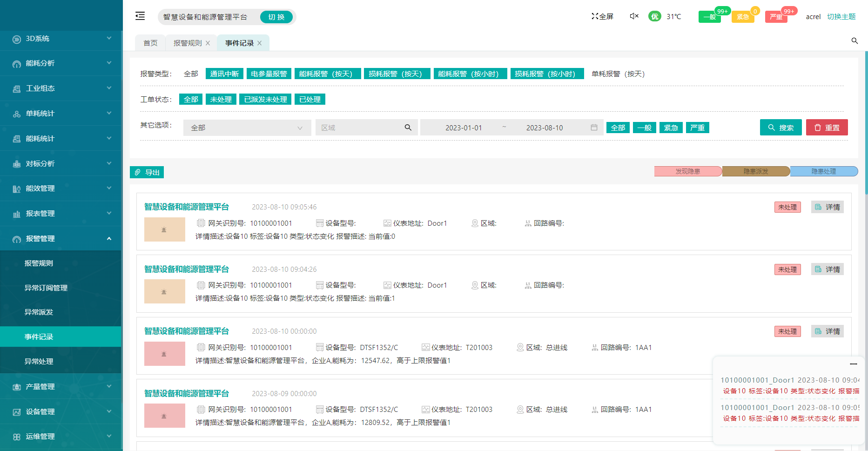Viewport: 868px width, 451px height.
Task: Open the 全部 dropdown in other options
Action: [247, 128]
